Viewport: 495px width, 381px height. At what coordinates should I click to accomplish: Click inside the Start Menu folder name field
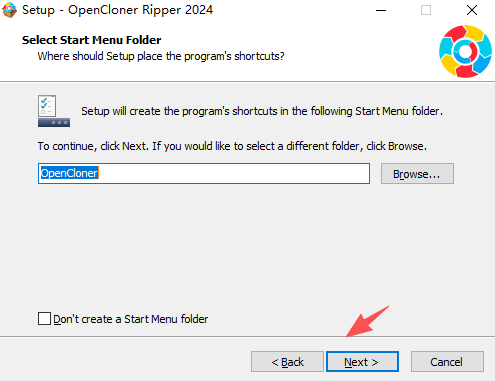pos(204,173)
